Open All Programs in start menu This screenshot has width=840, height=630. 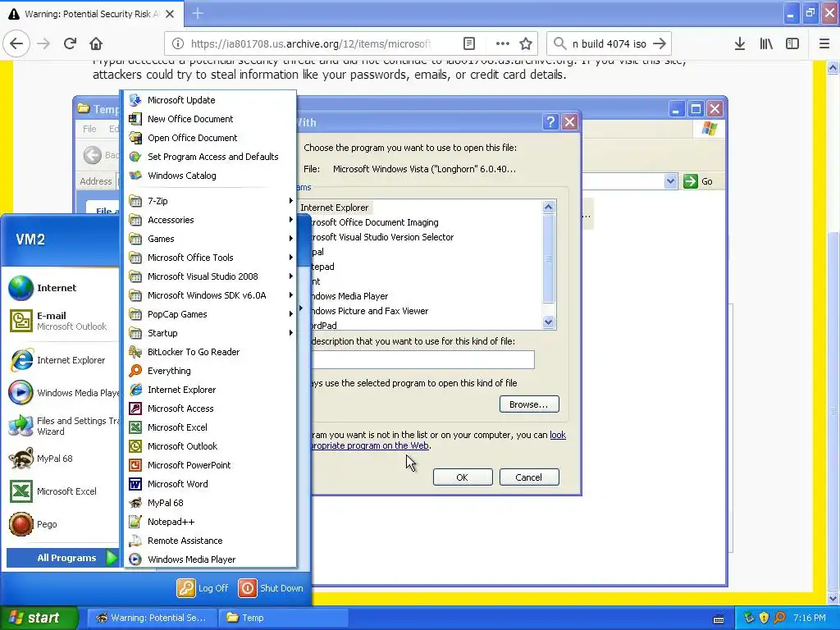[x=62, y=558]
